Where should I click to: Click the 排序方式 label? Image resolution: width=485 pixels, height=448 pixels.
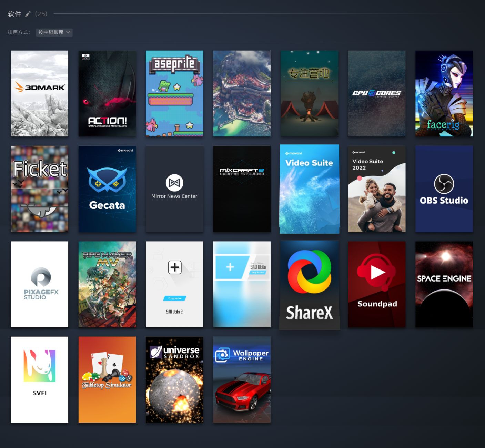coord(19,32)
